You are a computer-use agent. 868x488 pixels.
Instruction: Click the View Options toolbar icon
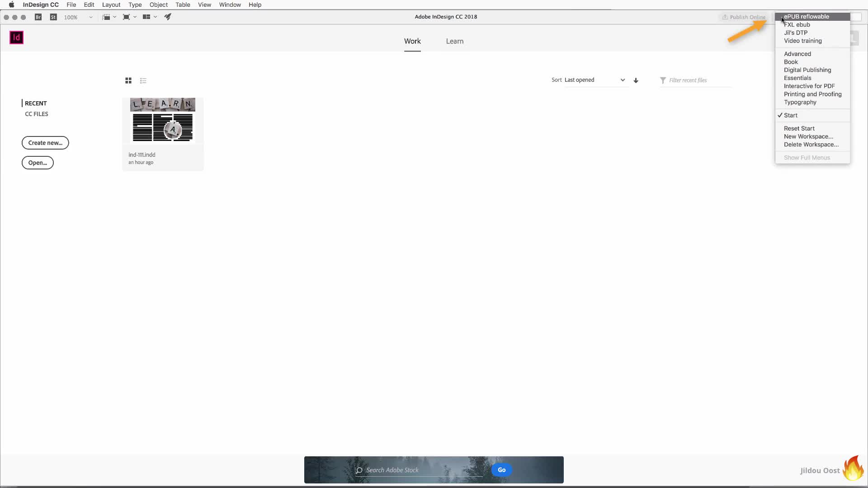pos(106,17)
